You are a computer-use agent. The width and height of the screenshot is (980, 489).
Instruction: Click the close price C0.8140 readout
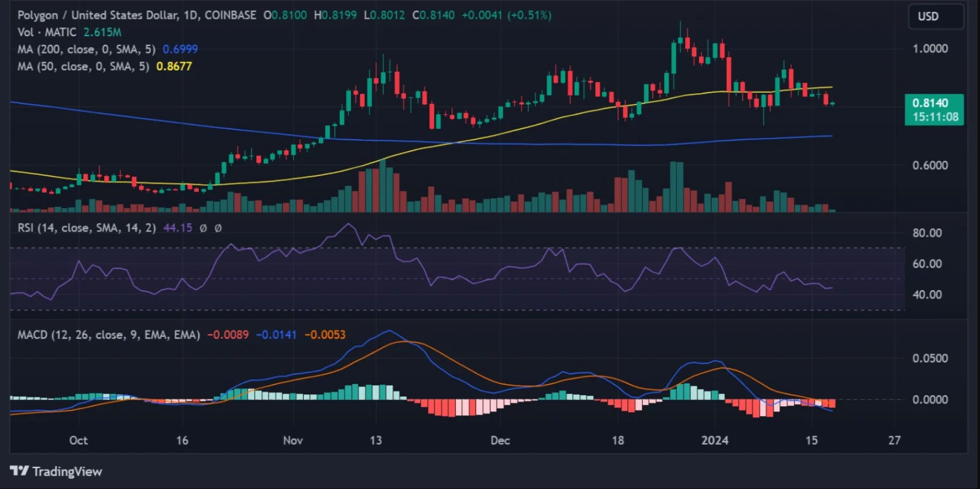pos(434,15)
